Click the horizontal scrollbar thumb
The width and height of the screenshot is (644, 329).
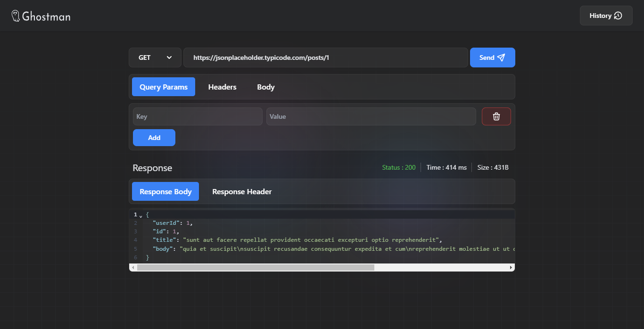point(256,267)
